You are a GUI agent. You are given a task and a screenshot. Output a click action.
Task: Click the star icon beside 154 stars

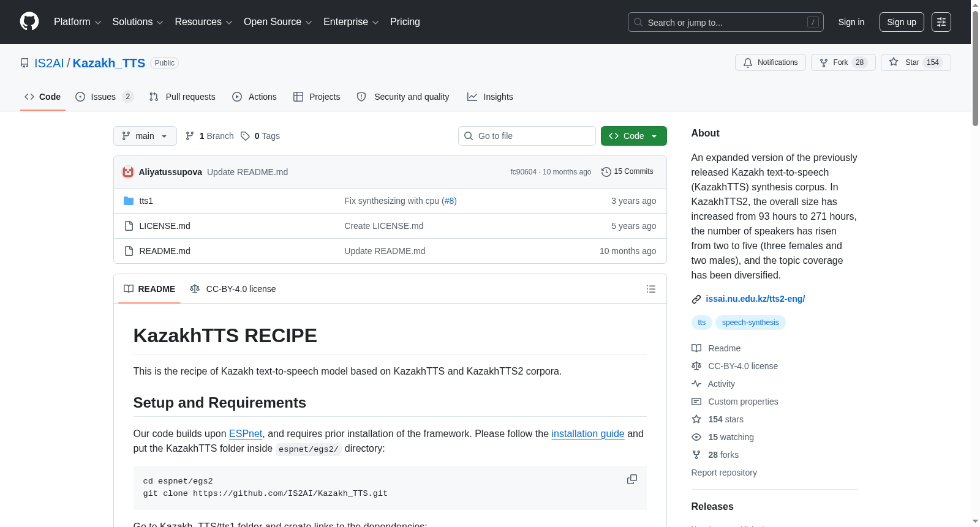tap(696, 419)
